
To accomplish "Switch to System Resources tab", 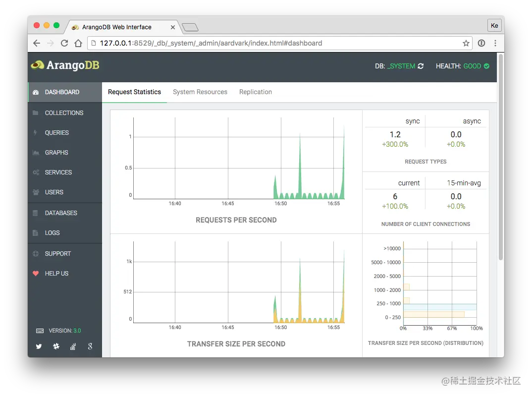I will coord(200,92).
